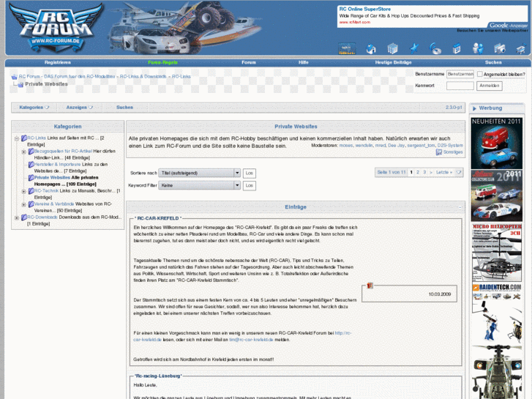Click folder icon next to RC-Links category
The image size is (532, 399).
click(x=24, y=138)
